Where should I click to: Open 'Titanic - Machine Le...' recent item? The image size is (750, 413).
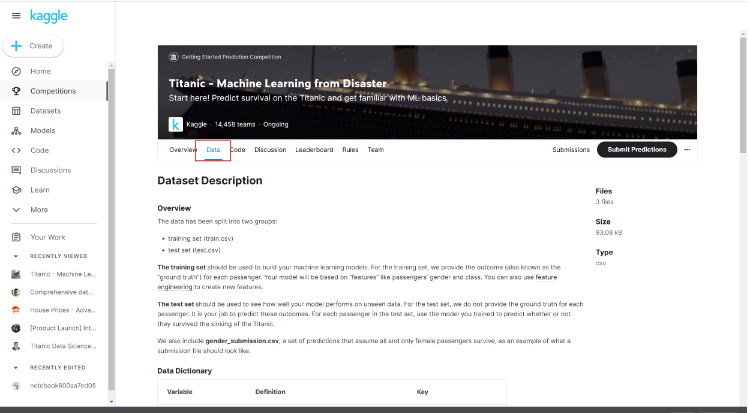pyautogui.click(x=63, y=274)
